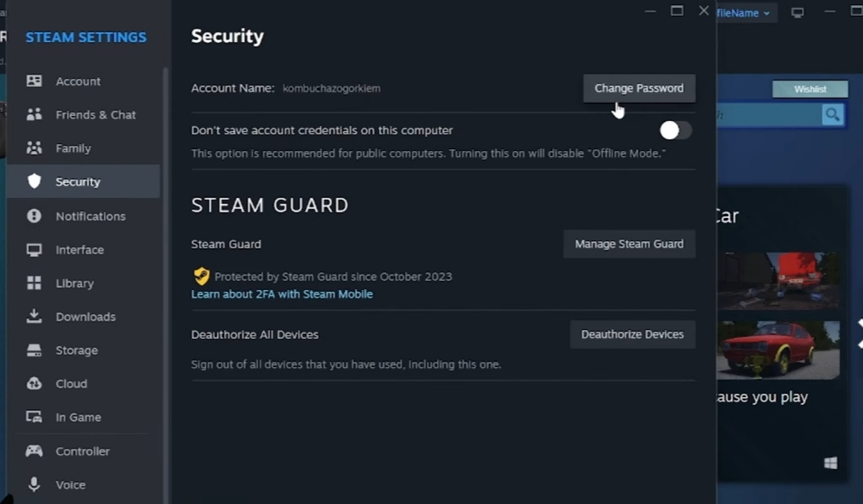Screen dimensions: 863x504
Task: Open Cloud settings page
Action: click(x=84, y=384)
